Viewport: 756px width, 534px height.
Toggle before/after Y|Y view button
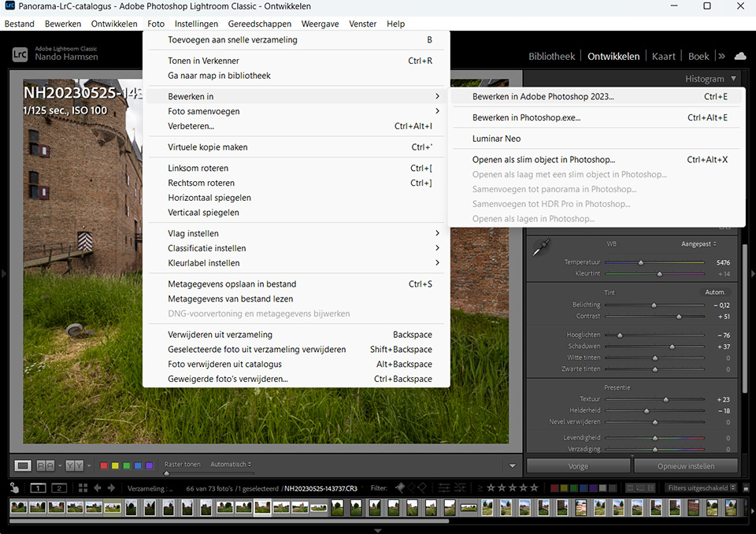[74, 465]
